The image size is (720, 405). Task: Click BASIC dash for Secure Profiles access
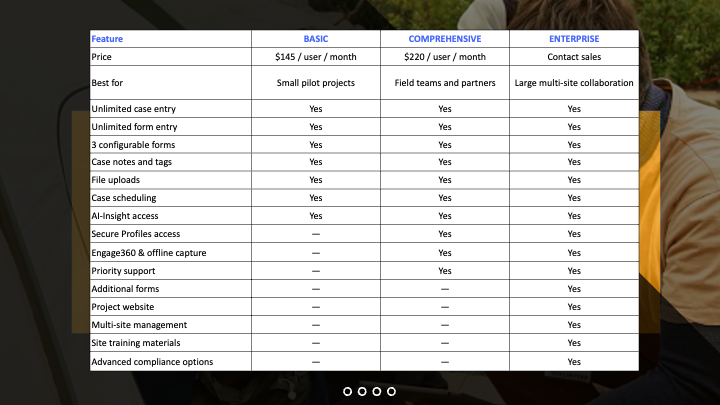click(x=316, y=234)
